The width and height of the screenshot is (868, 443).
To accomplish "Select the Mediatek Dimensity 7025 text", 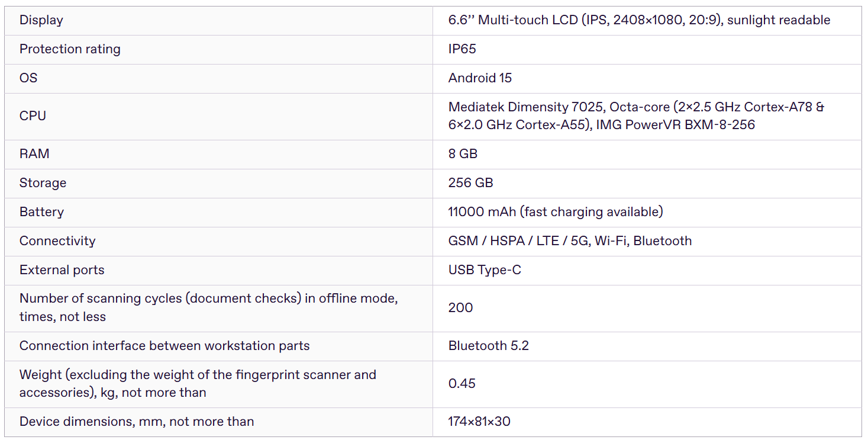I will [526, 107].
